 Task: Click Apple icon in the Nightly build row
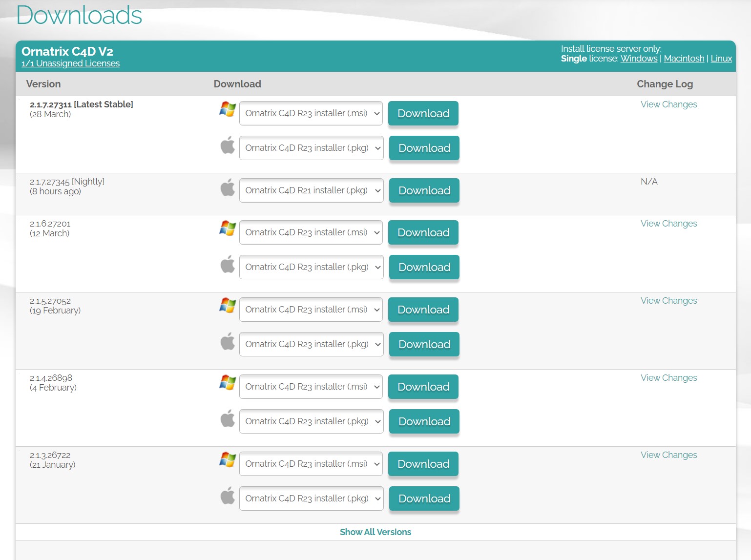[x=228, y=188]
